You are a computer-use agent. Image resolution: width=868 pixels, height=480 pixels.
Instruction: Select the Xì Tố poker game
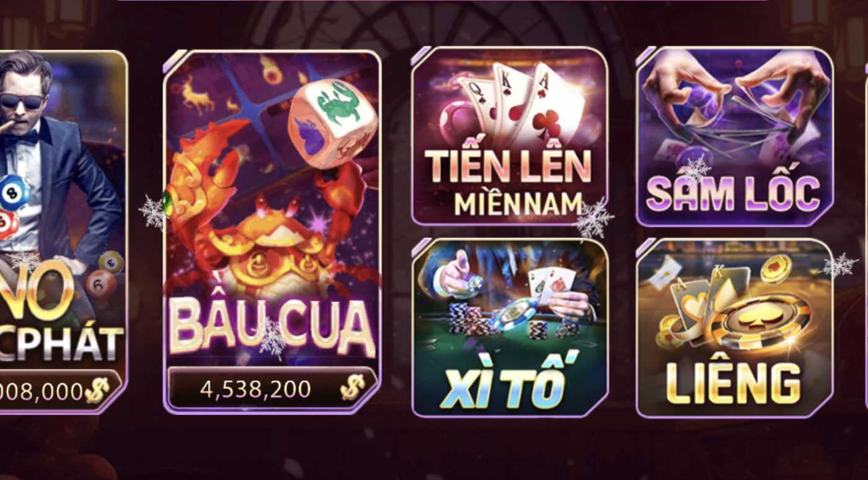coord(510,328)
